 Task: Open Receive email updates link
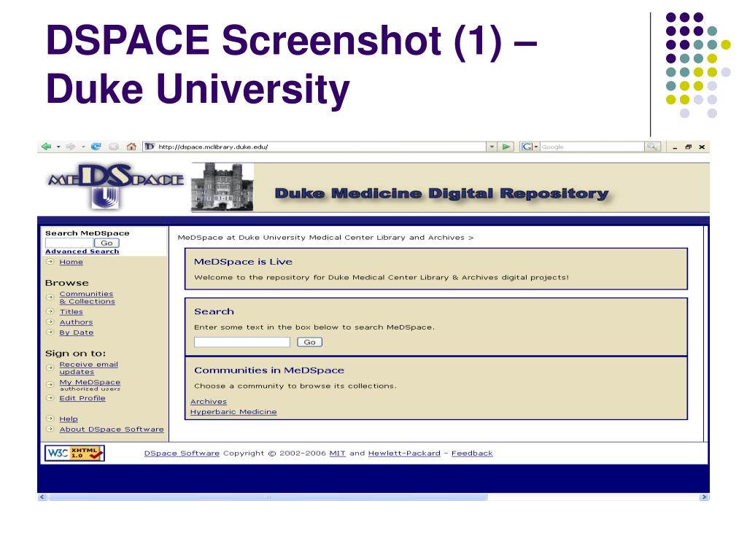tap(88, 368)
